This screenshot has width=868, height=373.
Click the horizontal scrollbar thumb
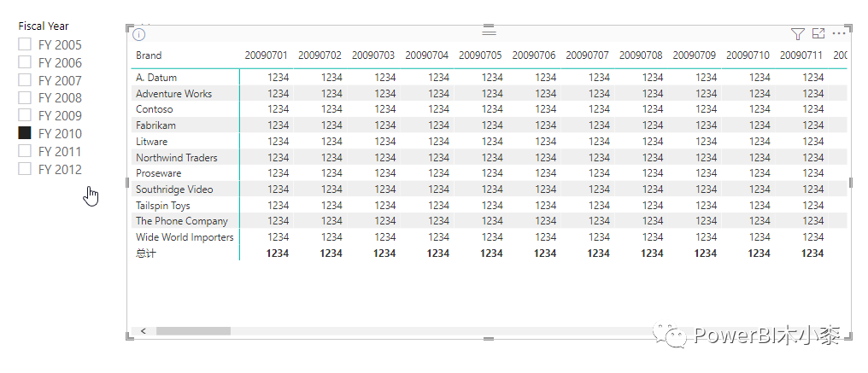(x=193, y=331)
